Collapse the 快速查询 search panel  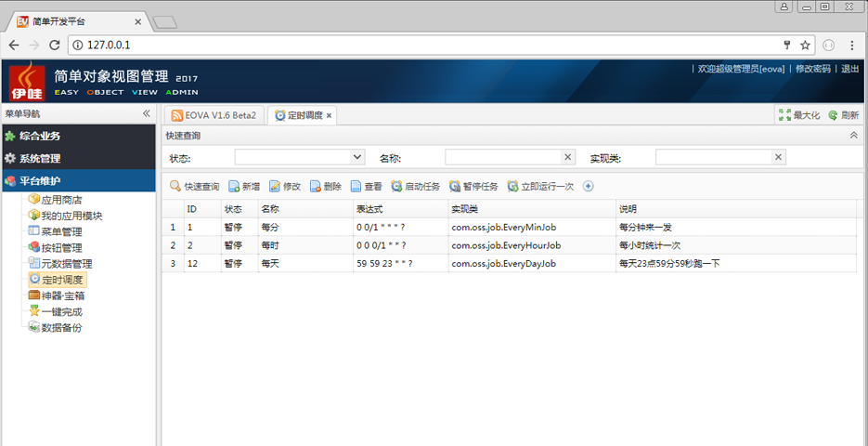[x=853, y=136]
